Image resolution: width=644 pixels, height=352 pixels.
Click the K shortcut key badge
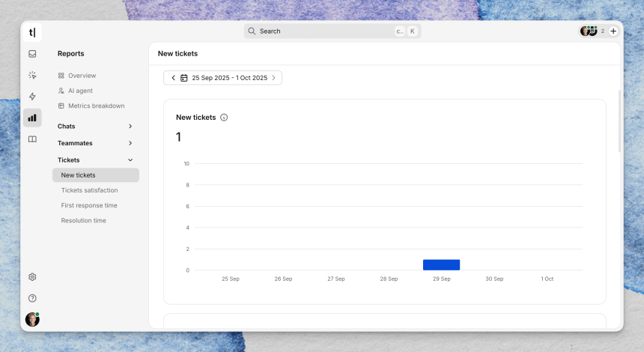point(413,31)
